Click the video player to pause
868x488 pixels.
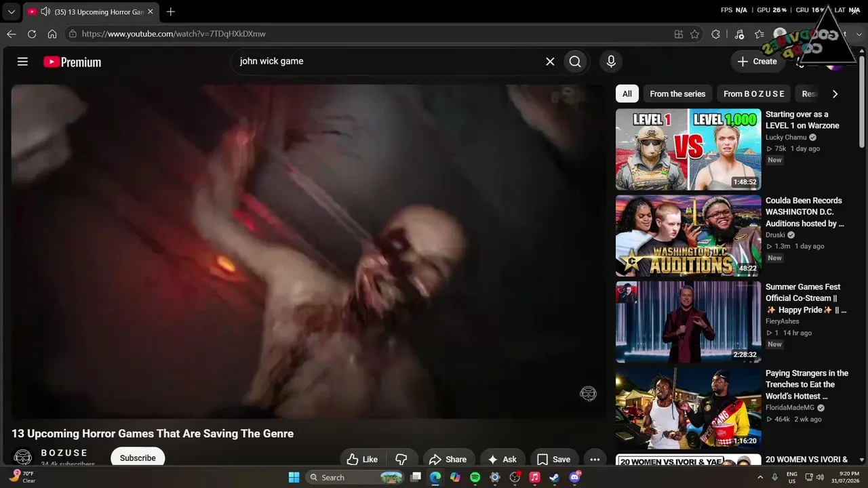(309, 251)
